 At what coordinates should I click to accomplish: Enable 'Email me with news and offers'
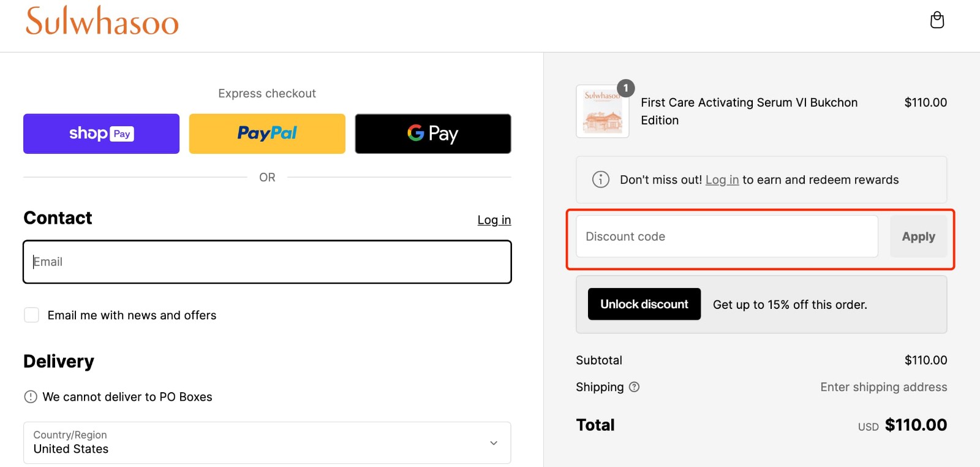click(31, 314)
